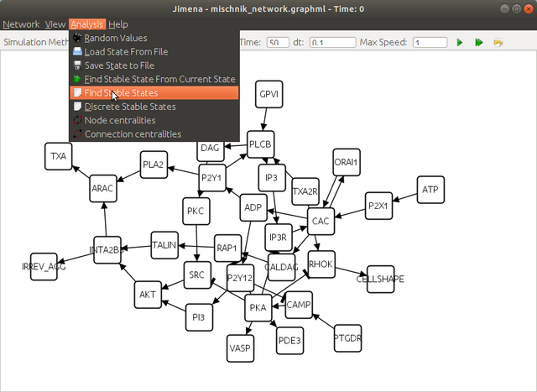Select the IP3R node
Viewport: 537px width, 392px height.
click(279, 238)
